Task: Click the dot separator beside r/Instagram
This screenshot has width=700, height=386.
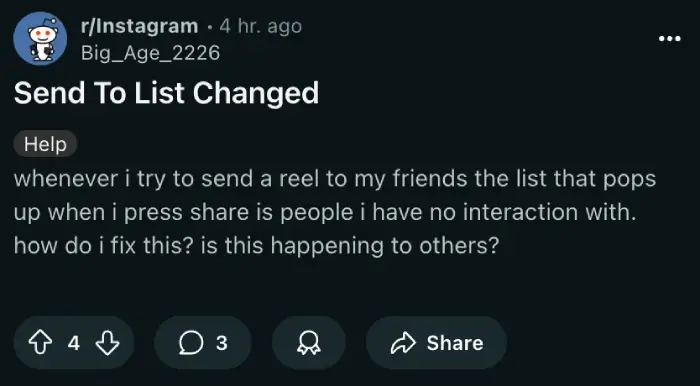Action: (x=209, y=27)
